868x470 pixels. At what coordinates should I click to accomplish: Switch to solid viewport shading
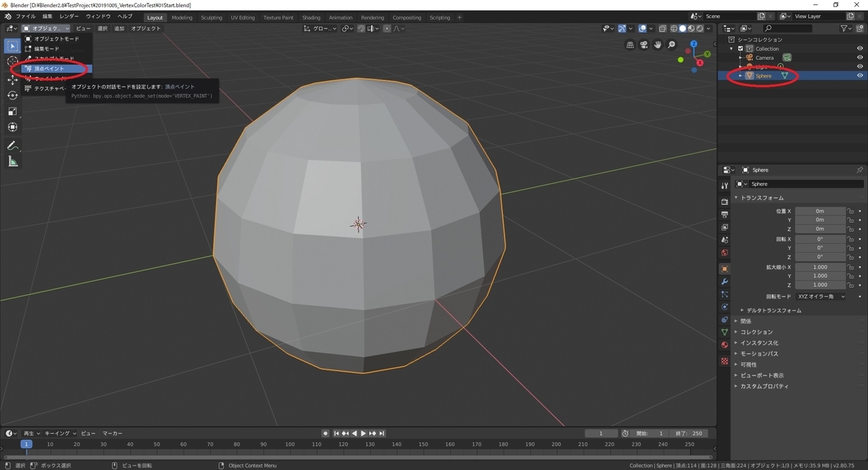point(682,28)
